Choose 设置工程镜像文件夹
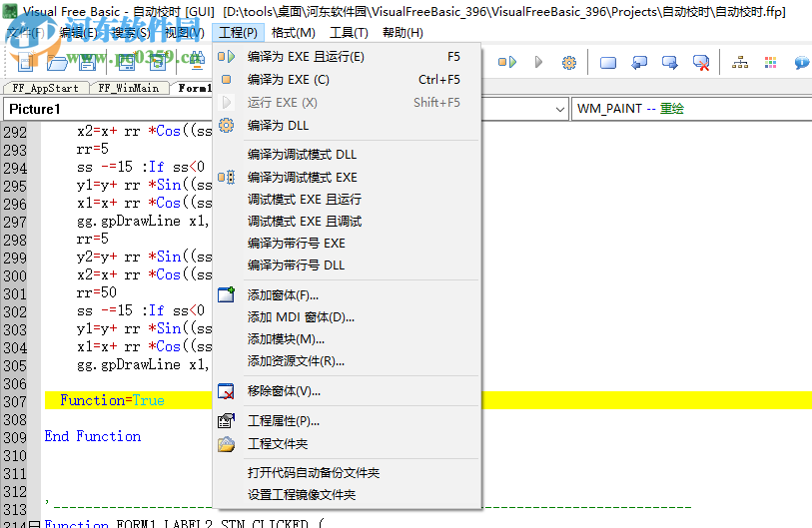The width and height of the screenshot is (812, 528). pyautogui.click(x=347, y=495)
